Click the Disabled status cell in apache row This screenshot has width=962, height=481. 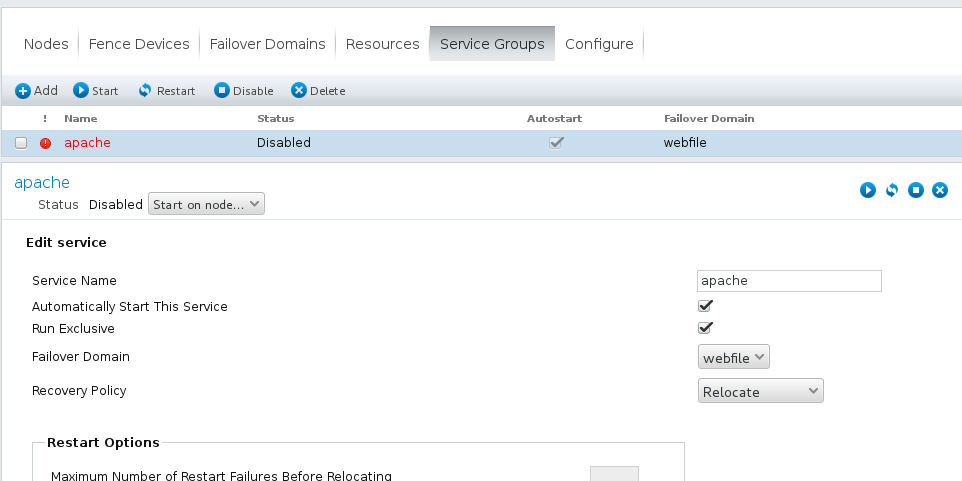coord(284,143)
